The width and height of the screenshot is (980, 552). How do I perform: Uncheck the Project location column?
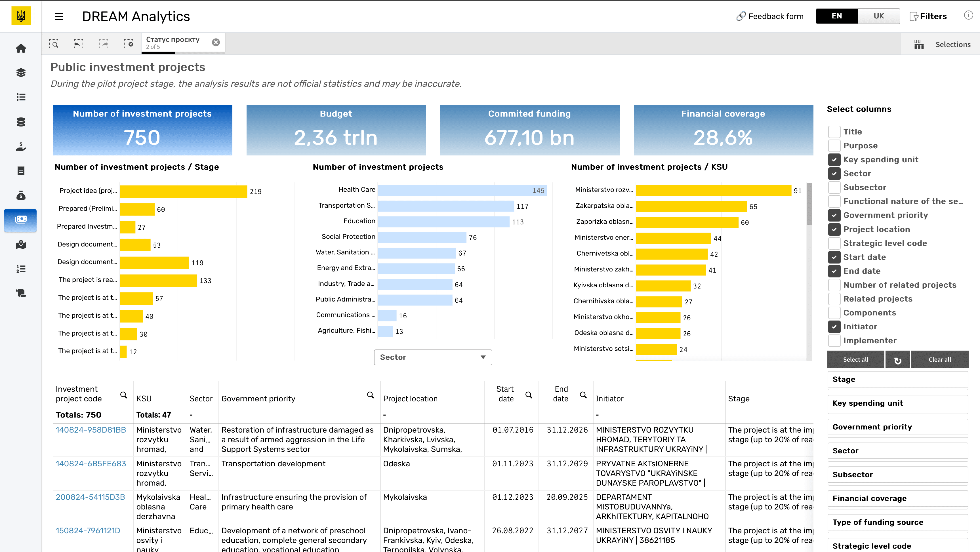(834, 229)
